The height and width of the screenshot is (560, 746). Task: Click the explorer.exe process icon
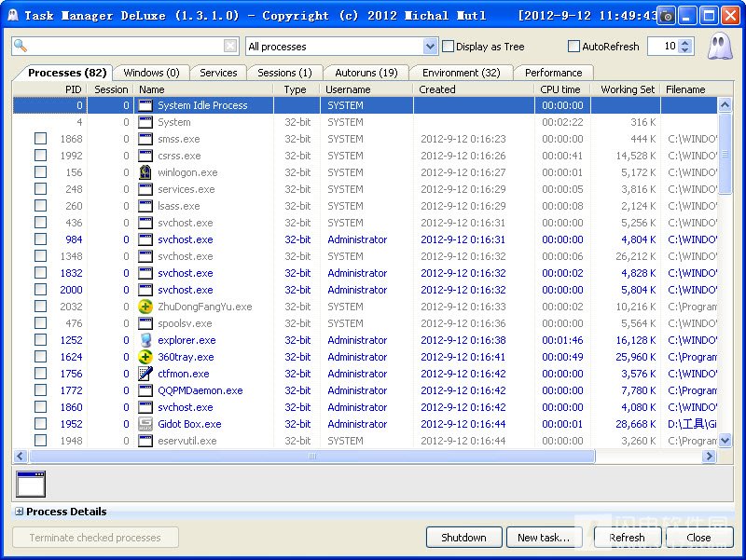[145, 340]
